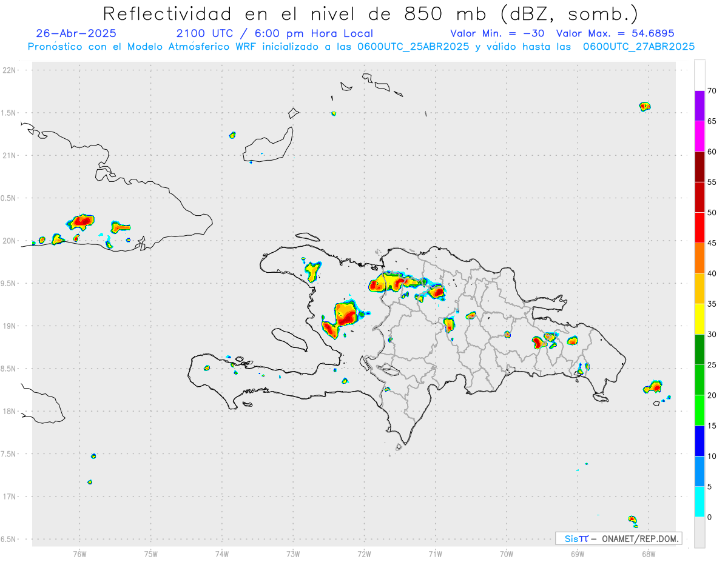Click the colorbar value label '70'
The width and height of the screenshot is (728, 562).
tap(712, 91)
